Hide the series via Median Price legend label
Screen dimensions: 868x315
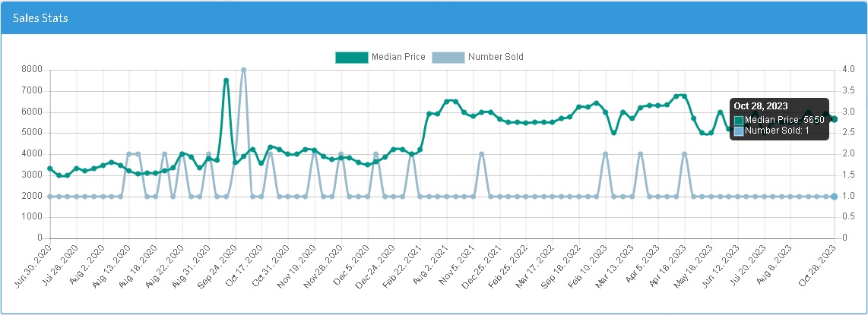pos(398,57)
